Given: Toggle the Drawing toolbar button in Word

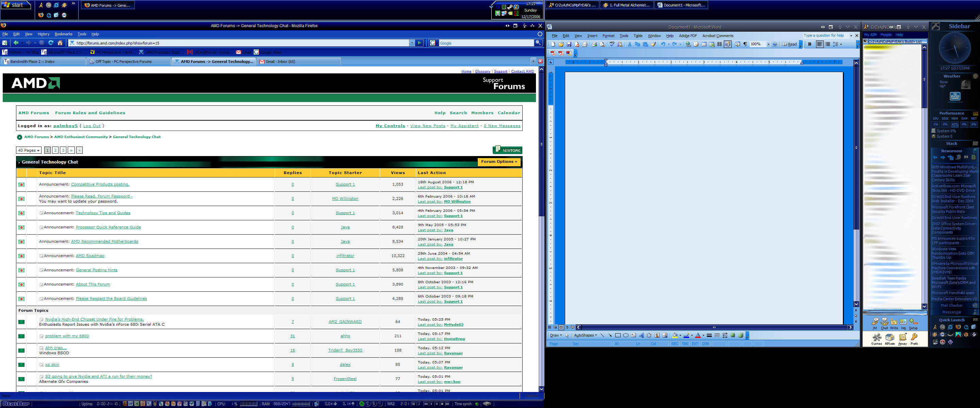Looking at the screenshot, I should [x=728, y=45].
